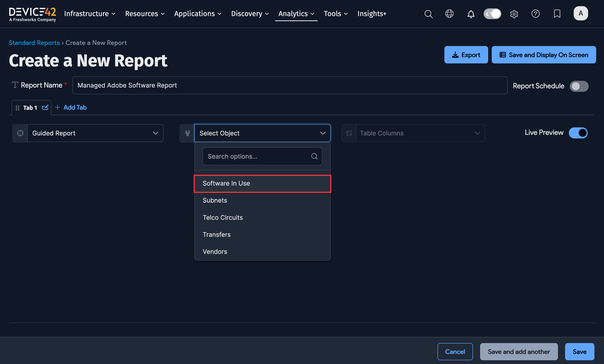Rename Tab 1 using the edit pencil icon
604x364 pixels.
click(45, 108)
